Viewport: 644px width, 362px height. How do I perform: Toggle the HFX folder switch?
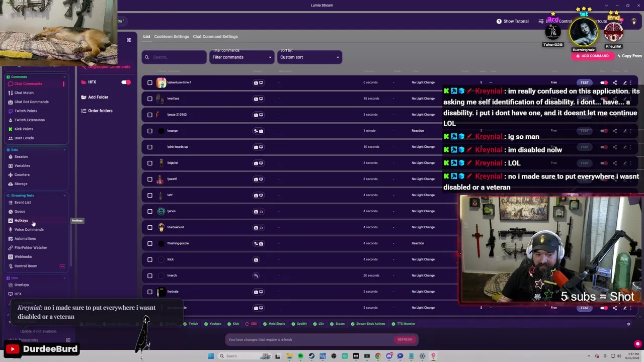(126, 82)
